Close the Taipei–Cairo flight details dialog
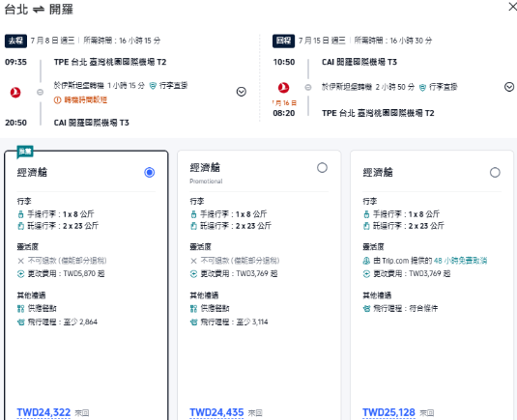 tap(513, 7)
